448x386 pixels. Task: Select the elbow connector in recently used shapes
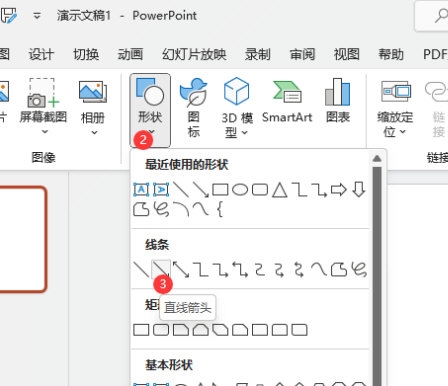(x=299, y=190)
